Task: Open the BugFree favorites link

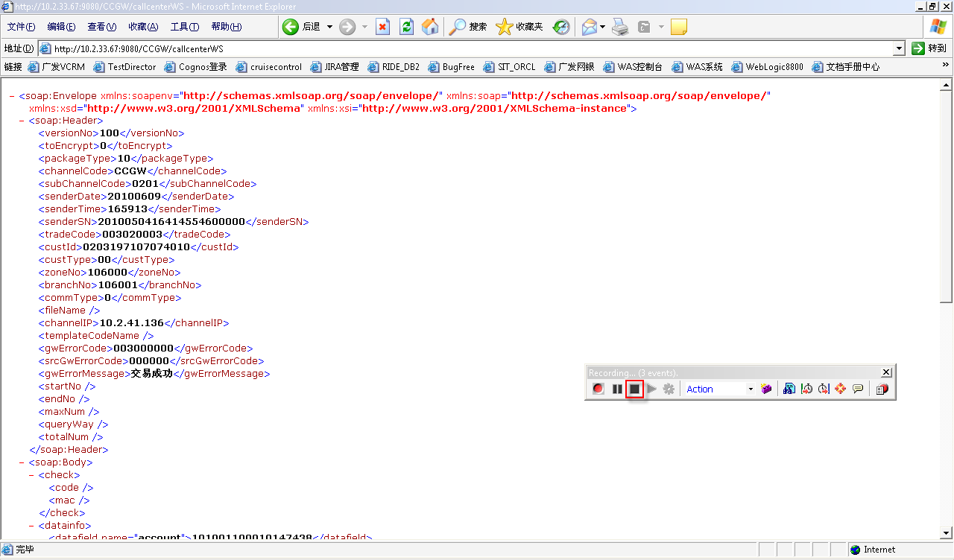Action: pos(451,66)
